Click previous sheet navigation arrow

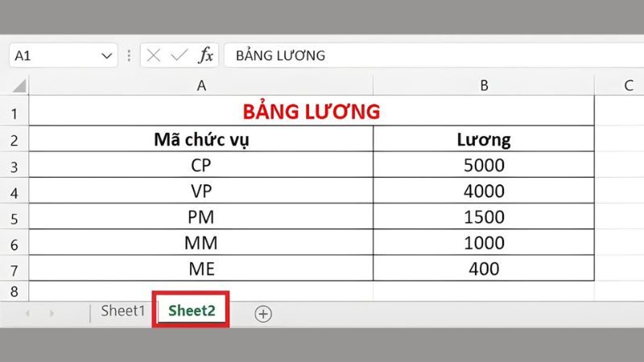coord(27,314)
